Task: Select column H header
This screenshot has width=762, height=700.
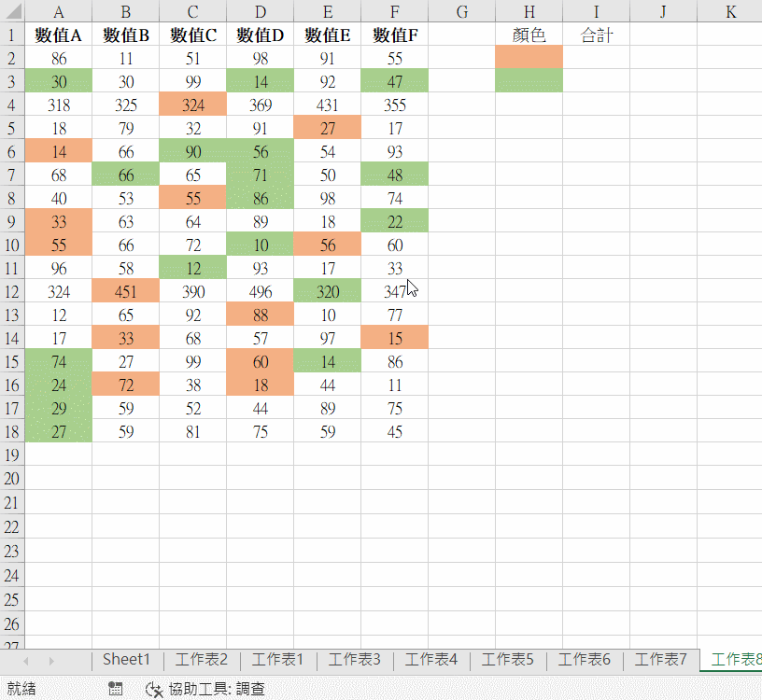Action: click(x=529, y=12)
